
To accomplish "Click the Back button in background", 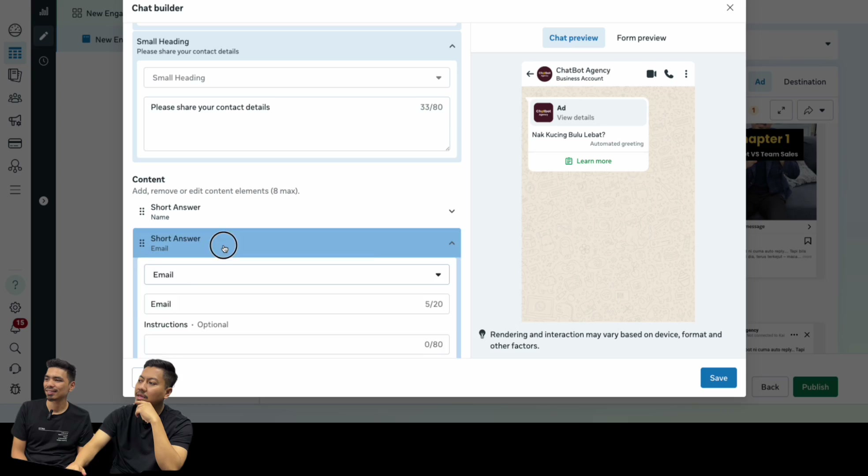I will (770, 387).
